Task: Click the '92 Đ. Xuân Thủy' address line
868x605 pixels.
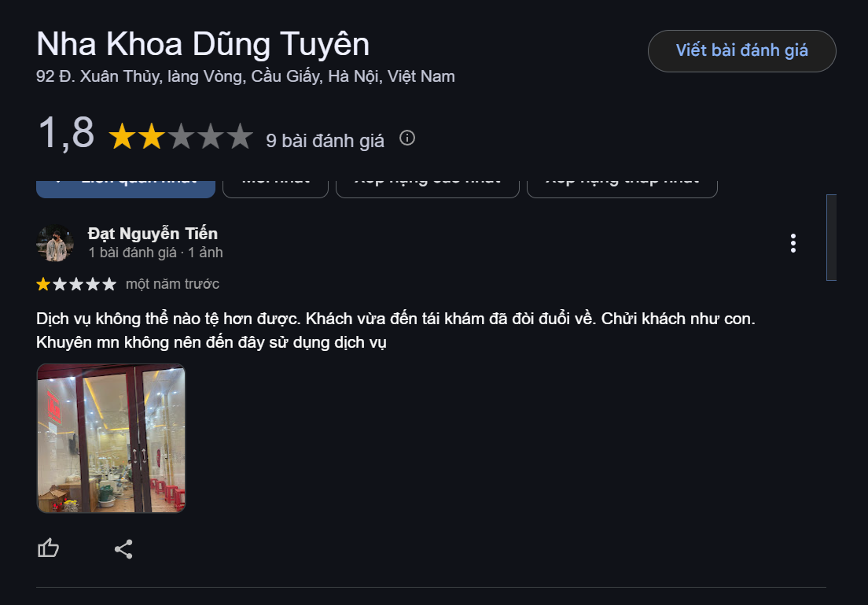Action: tap(246, 76)
